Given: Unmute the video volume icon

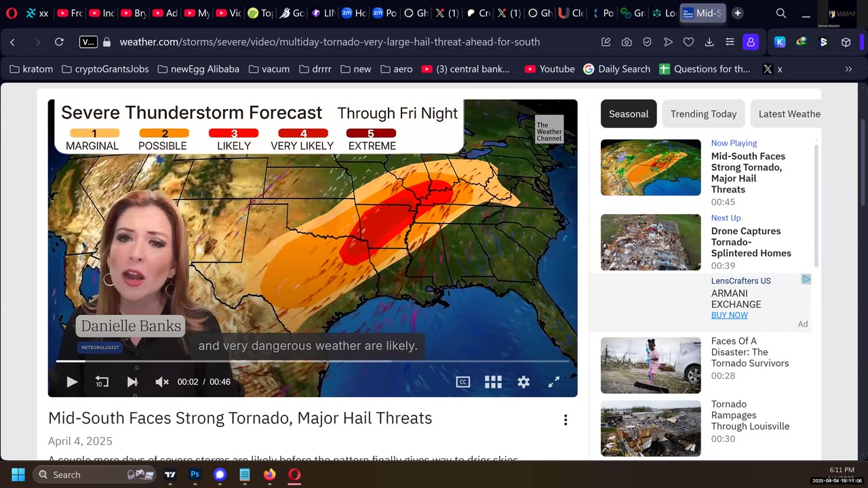Looking at the screenshot, I should [162, 382].
